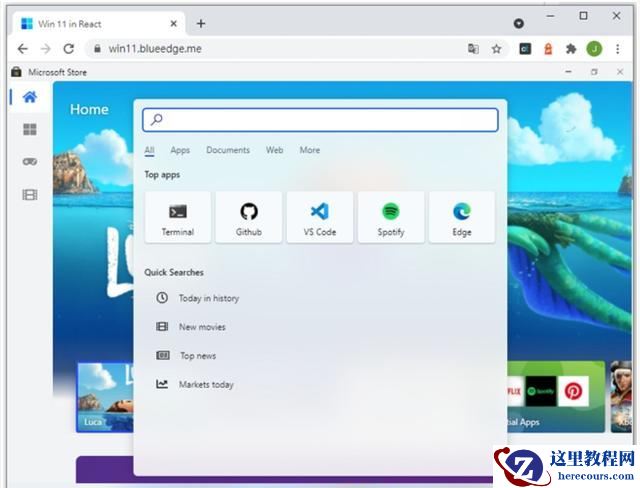
Task: Click the translate page icon
Action: coord(473,49)
